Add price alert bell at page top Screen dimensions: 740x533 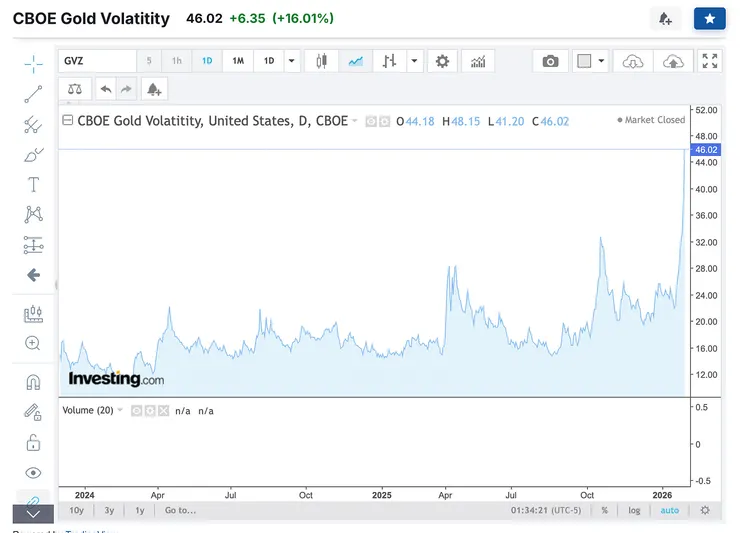pyautogui.click(x=665, y=18)
